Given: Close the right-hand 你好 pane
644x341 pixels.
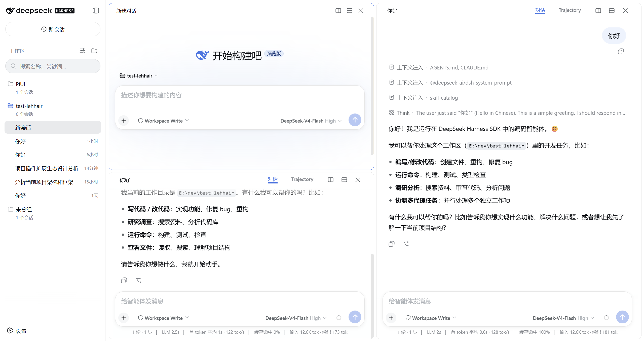Looking at the screenshot, I should [625, 11].
